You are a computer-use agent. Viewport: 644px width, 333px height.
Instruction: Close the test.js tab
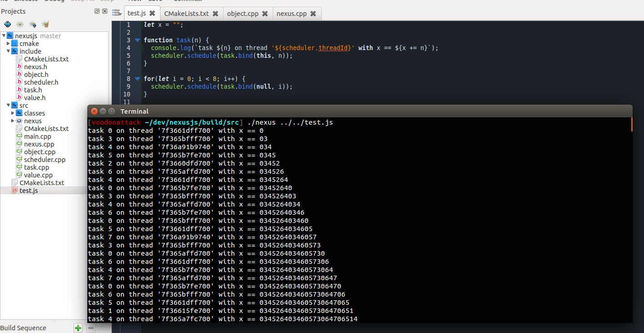pos(152,13)
